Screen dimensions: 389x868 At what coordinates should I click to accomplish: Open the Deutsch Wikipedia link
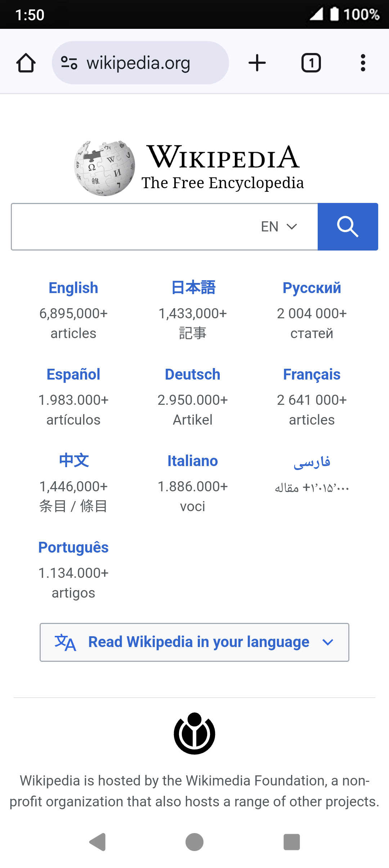click(x=193, y=375)
